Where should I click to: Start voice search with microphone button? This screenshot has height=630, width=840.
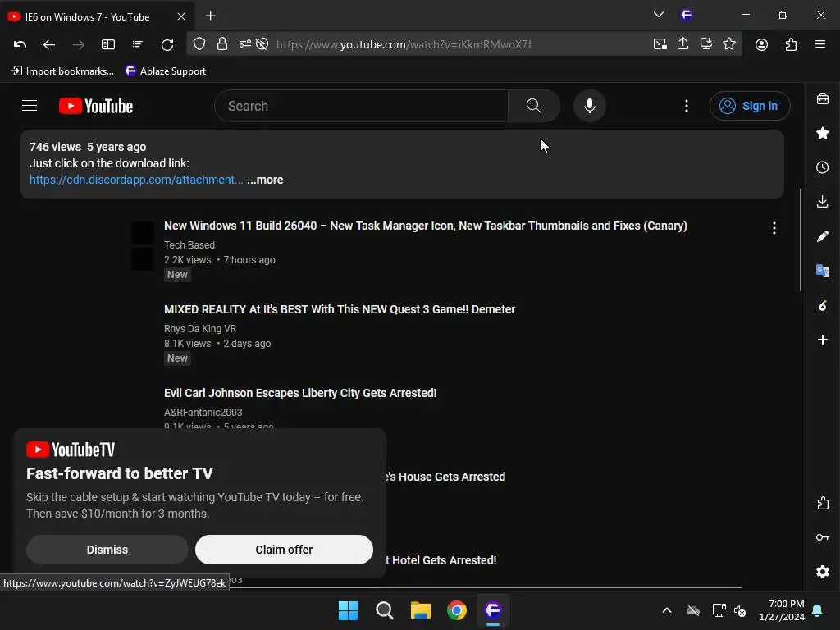tap(590, 106)
